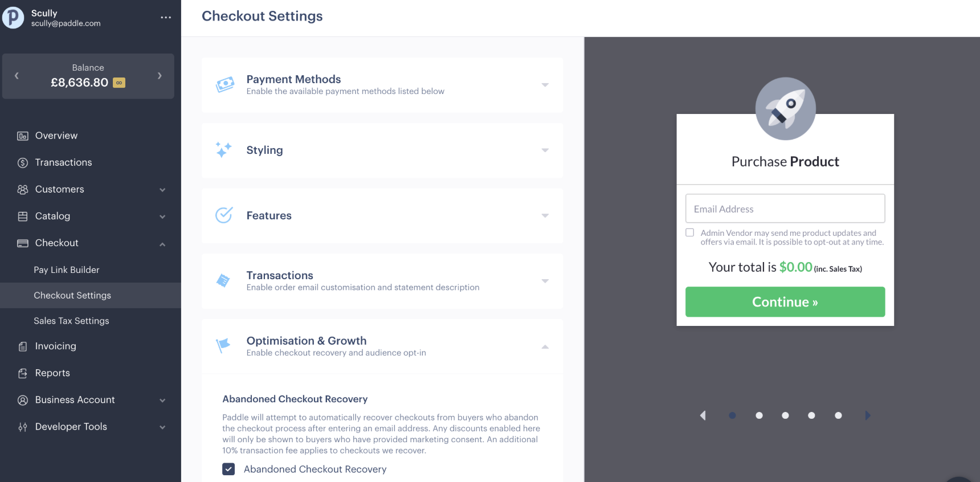Open the three-dot account menu

pyautogui.click(x=166, y=18)
